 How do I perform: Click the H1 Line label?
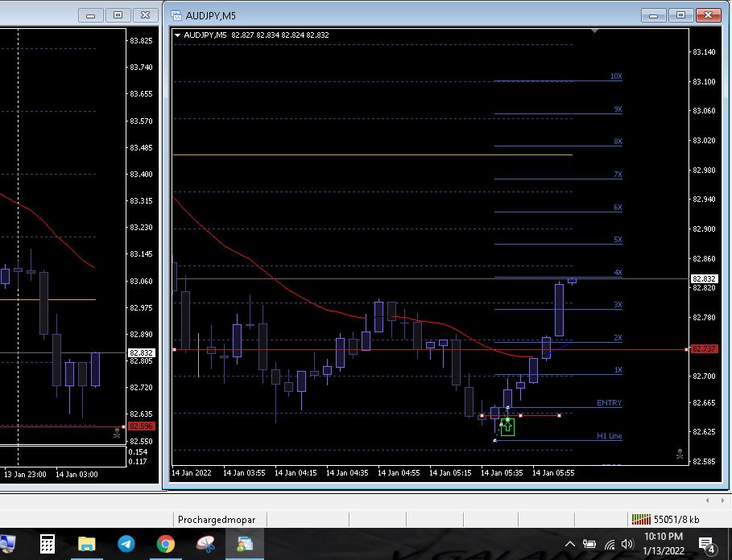tap(609, 436)
